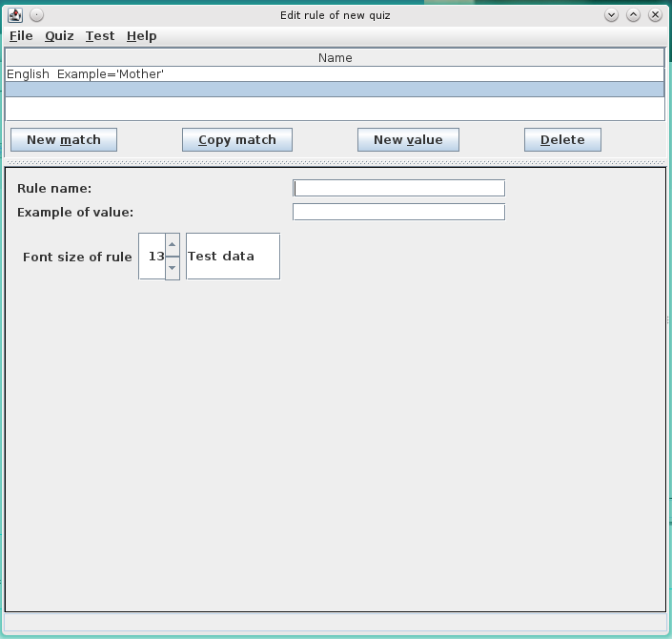
Task: Click the Name column header
Action: point(335,58)
